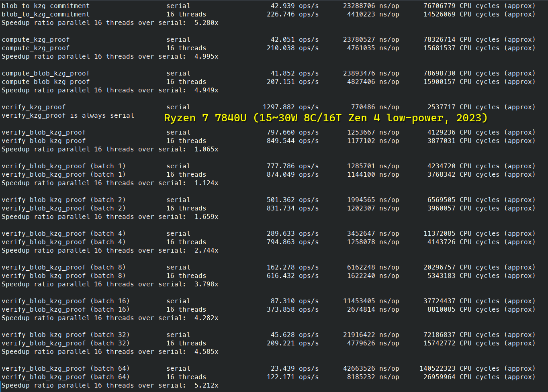The height and width of the screenshot is (392, 548).
Task: Click the 4.995x speedup ratio value
Action: (x=206, y=57)
